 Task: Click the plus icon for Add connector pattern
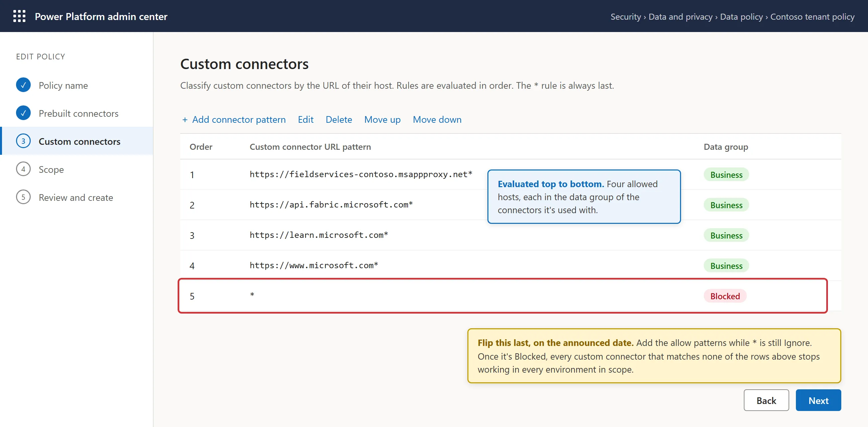185,119
